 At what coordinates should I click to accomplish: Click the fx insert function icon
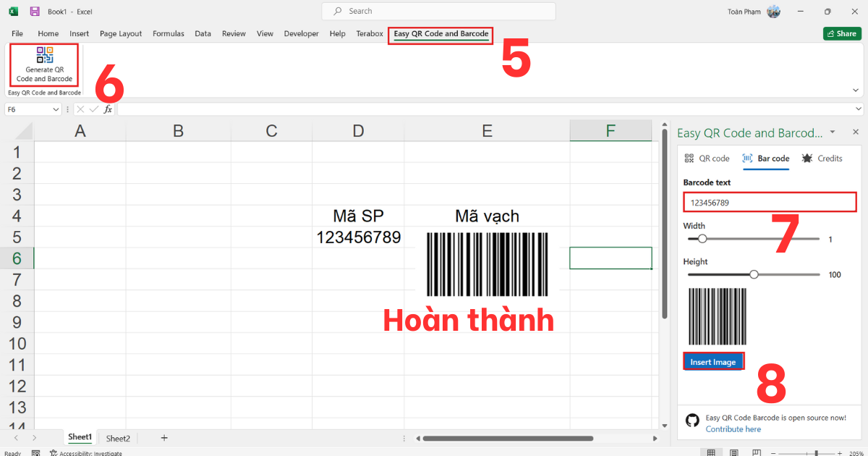coord(108,109)
